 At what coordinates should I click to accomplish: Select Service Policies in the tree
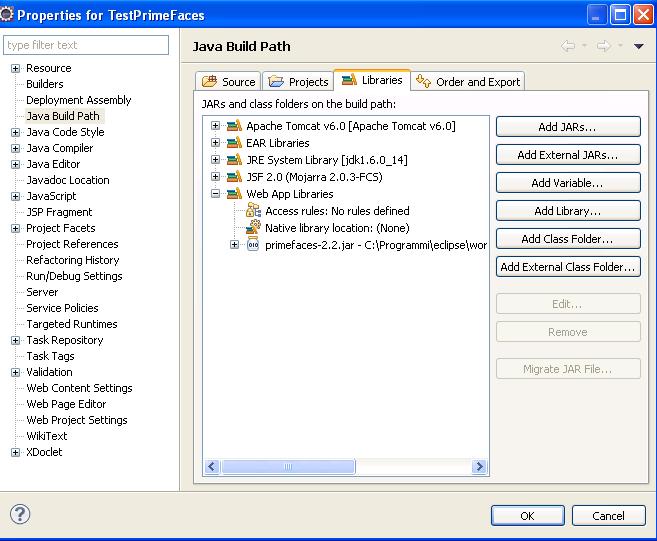62,308
